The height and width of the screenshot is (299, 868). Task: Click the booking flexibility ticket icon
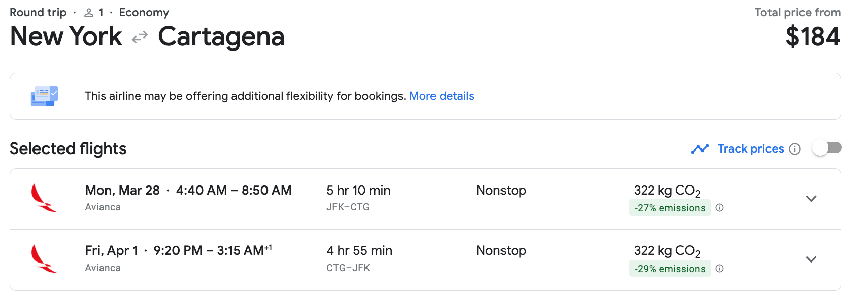click(x=45, y=96)
